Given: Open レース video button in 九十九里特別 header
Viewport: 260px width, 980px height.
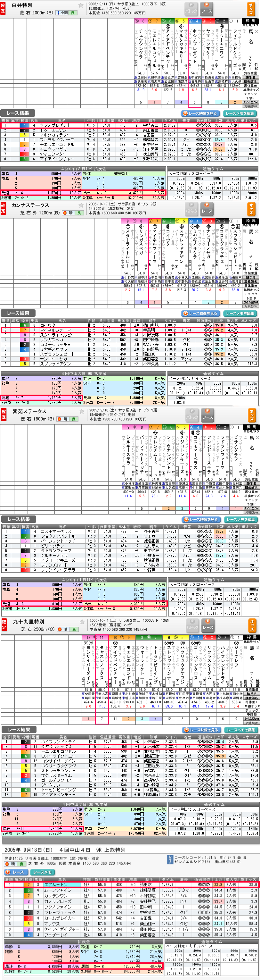Looking at the screenshot, I should [208, 625].
